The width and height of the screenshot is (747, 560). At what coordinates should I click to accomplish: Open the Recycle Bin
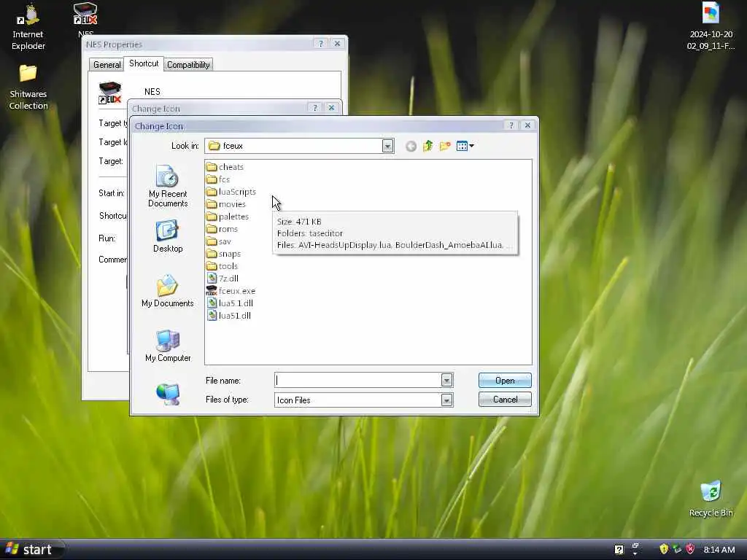pyautogui.click(x=711, y=499)
